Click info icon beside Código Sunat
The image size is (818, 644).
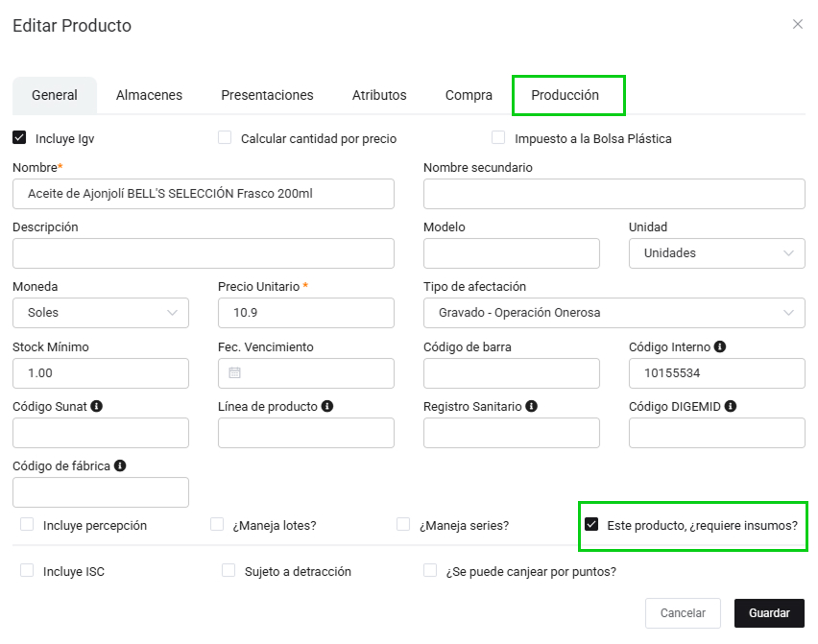click(96, 407)
